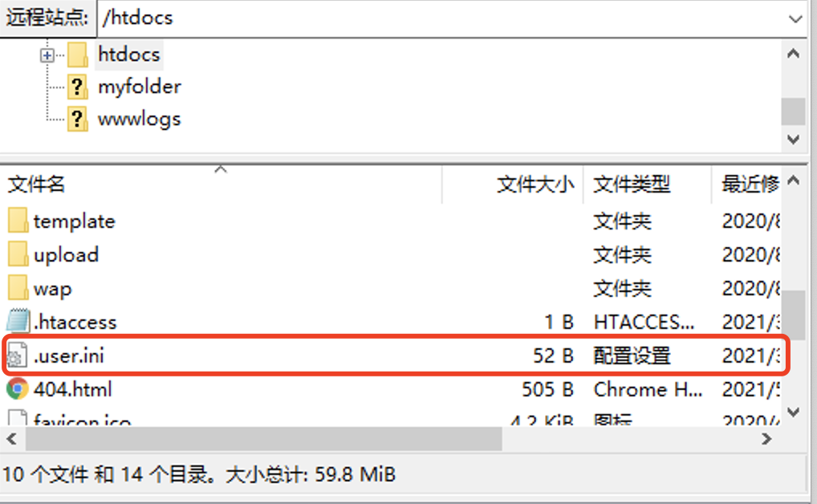The width and height of the screenshot is (817, 504).
Task: Select the template folder icon
Action: (18, 221)
